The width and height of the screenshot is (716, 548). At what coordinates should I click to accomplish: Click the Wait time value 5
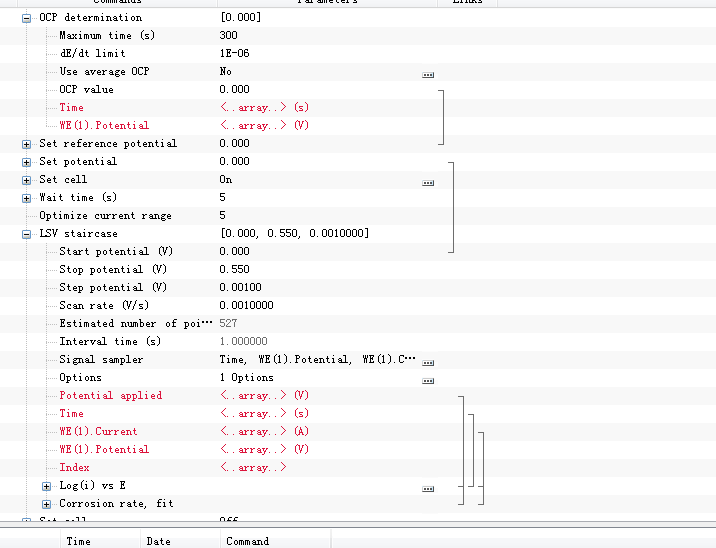coord(222,198)
